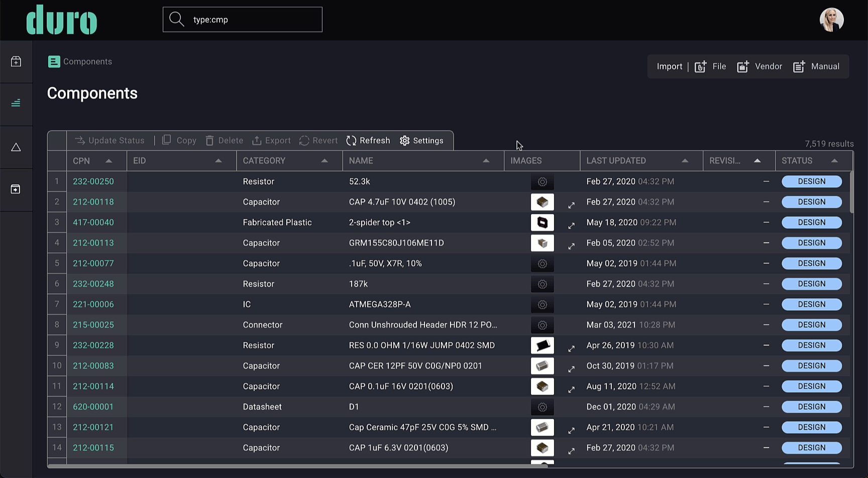The width and height of the screenshot is (868, 478).
Task: Sort by Category column arrow
Action: pyautogui.click(x=324, y=161)
